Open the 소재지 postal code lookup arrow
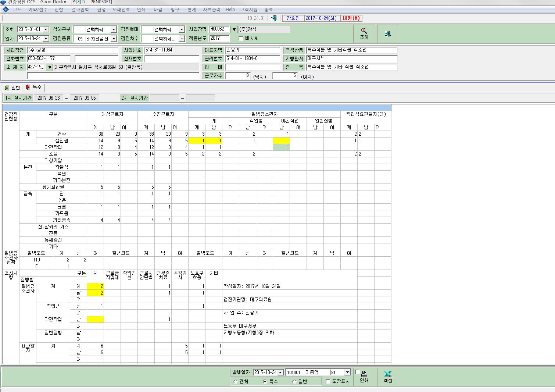This screenshot has width=555, height=392. pos(50,67)
